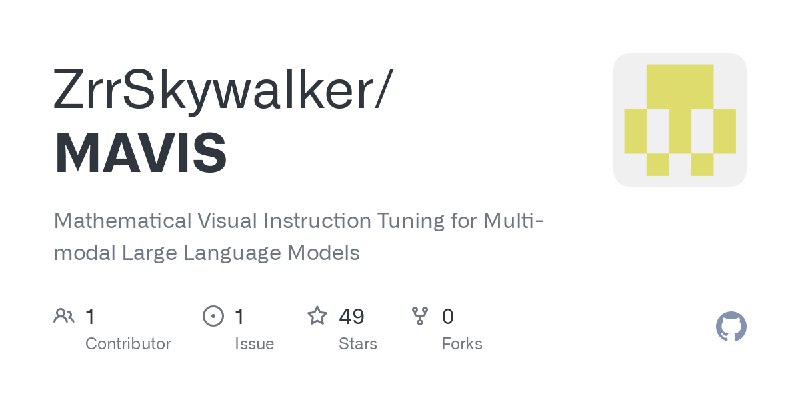Click the GitHub octocat logo
This screenshot has width=800, height=400.
[731, 327]
